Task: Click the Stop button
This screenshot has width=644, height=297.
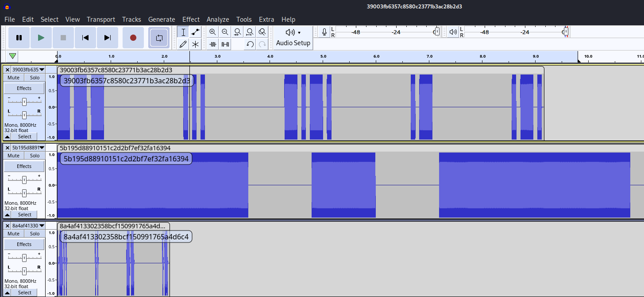Action: [63, 38]
